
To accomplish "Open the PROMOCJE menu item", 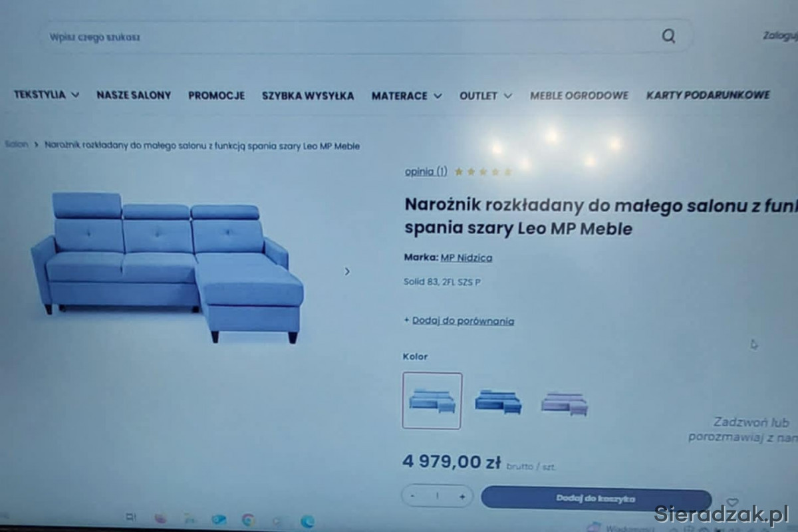I will point(216,95).
